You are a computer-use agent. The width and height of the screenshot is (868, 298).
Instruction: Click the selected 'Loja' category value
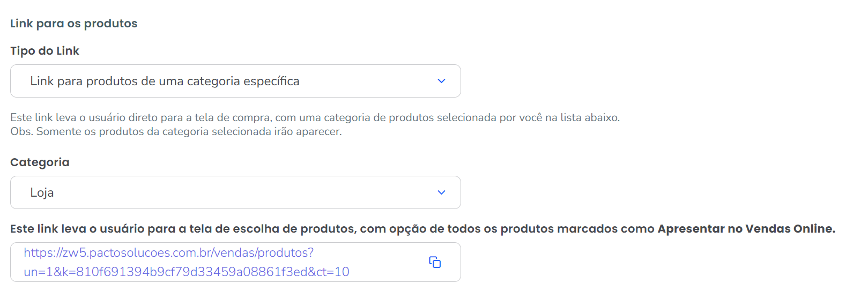(42, 192)
